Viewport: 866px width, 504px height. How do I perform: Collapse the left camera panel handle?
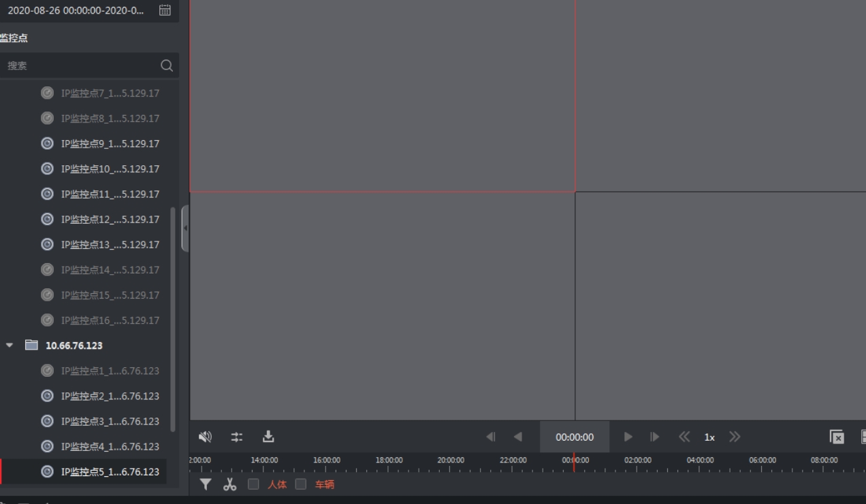(185, 229)
